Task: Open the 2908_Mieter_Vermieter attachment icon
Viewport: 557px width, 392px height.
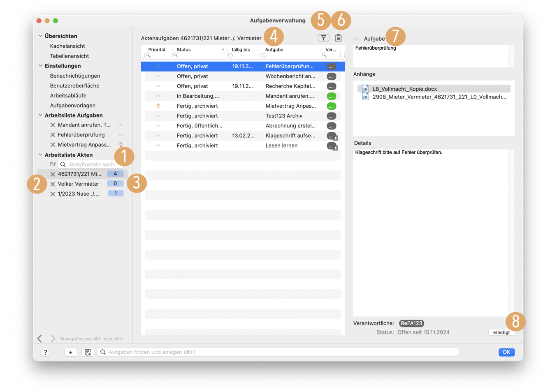Action: point(365,97)
